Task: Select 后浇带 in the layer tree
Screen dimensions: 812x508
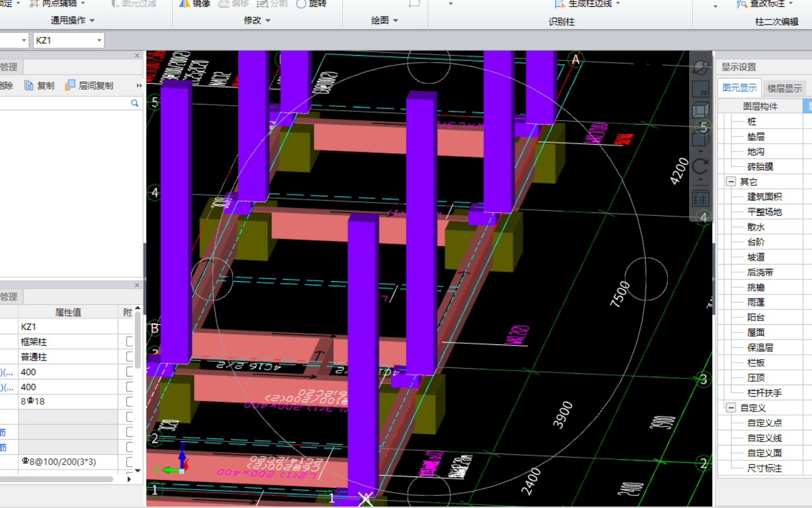Action: (760, 272)
